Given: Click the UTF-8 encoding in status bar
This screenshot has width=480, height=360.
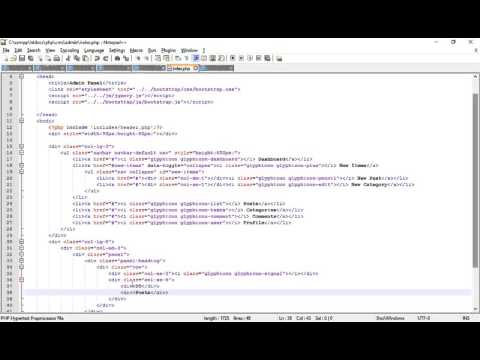Looking at the screenshot, I should click(x=424, y=318).
